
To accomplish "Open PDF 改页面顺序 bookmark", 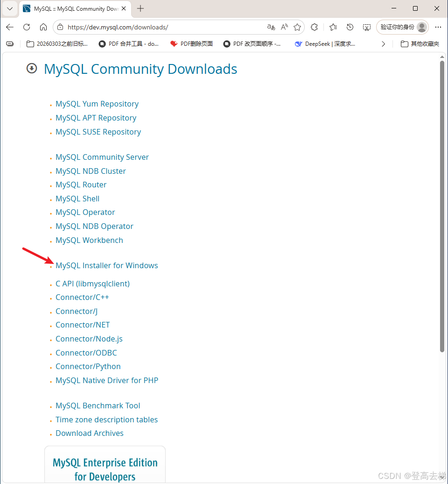I will (252, 44).
